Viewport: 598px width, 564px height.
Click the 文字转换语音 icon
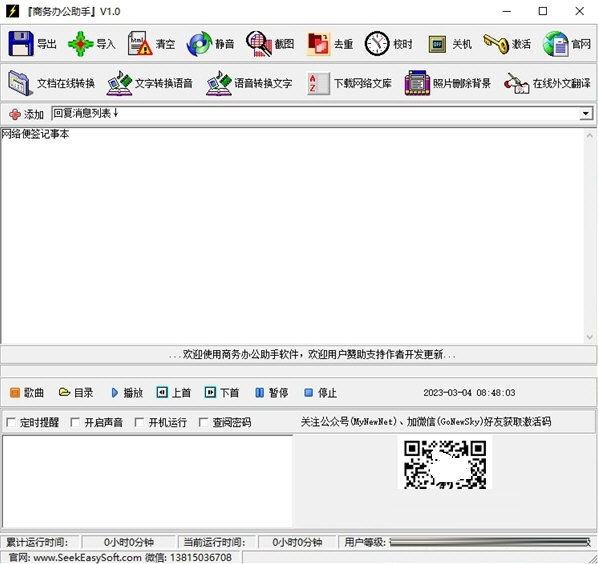119,83
